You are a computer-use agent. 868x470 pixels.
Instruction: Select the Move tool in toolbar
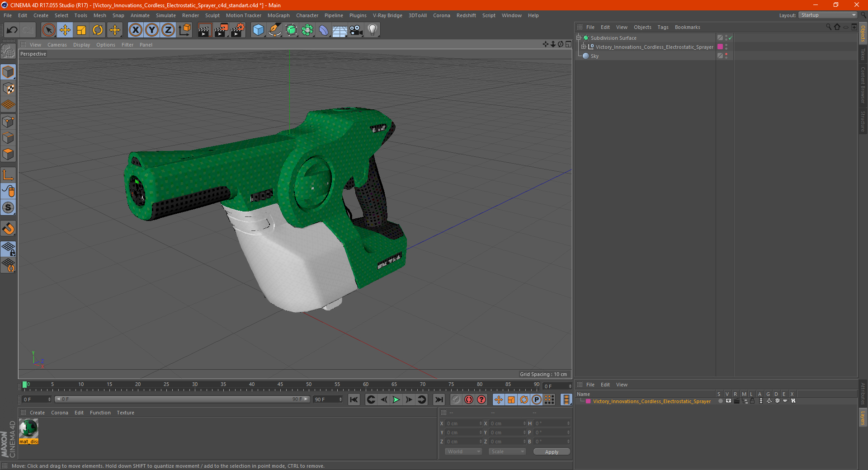click(x=65, y=30)
